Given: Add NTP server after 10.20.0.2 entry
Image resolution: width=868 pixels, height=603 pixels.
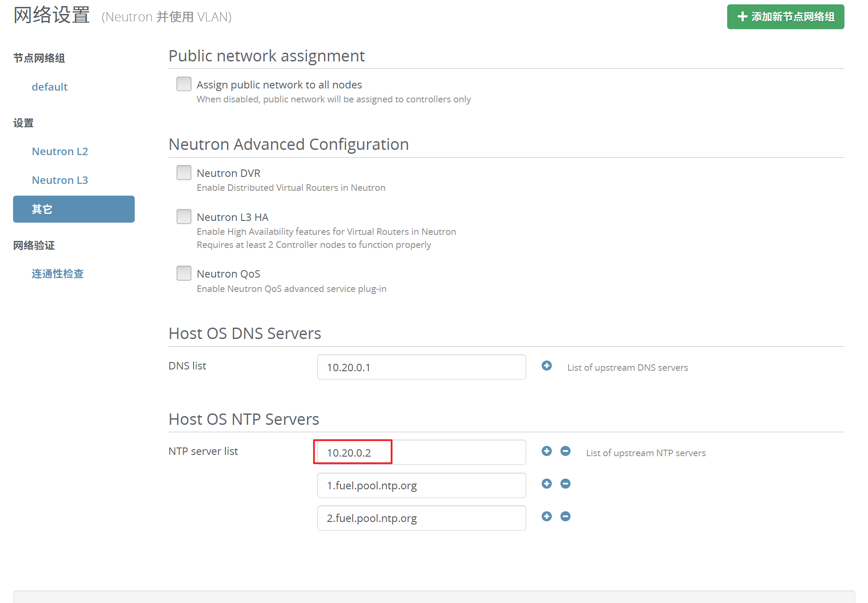Looking at the screenshot, I should [x=547, y=451].
